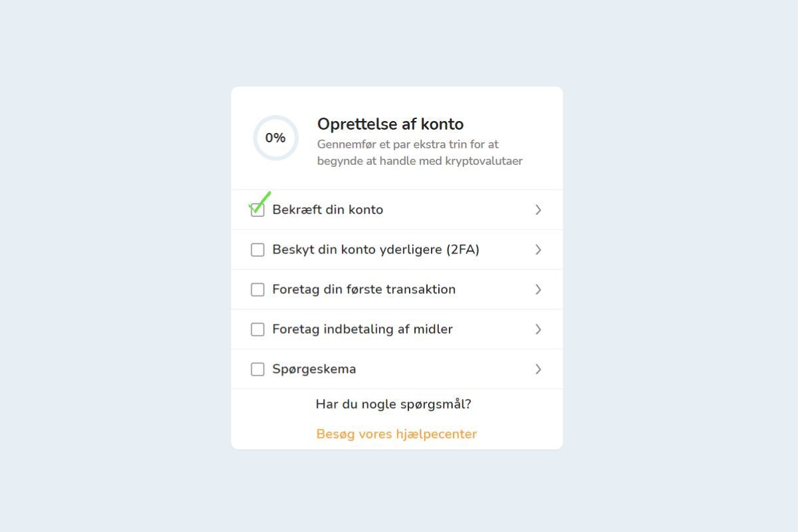
Task: Open the 2FA step chevron arrow
Action: (539, 250)
